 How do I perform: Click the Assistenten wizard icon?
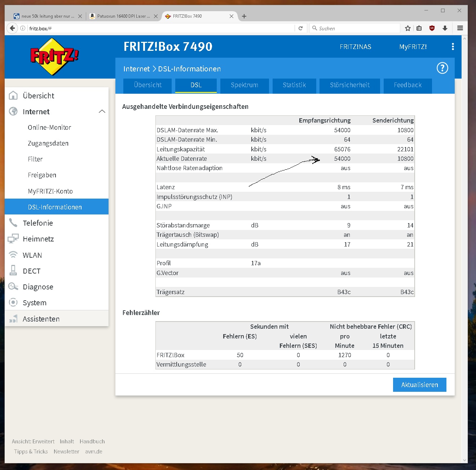coord(13,319)
